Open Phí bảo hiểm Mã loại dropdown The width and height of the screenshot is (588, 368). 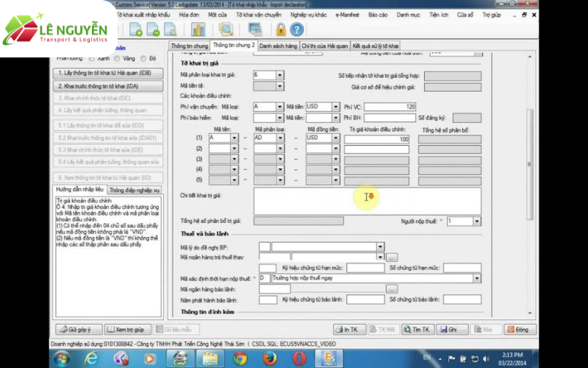point(280,118)
